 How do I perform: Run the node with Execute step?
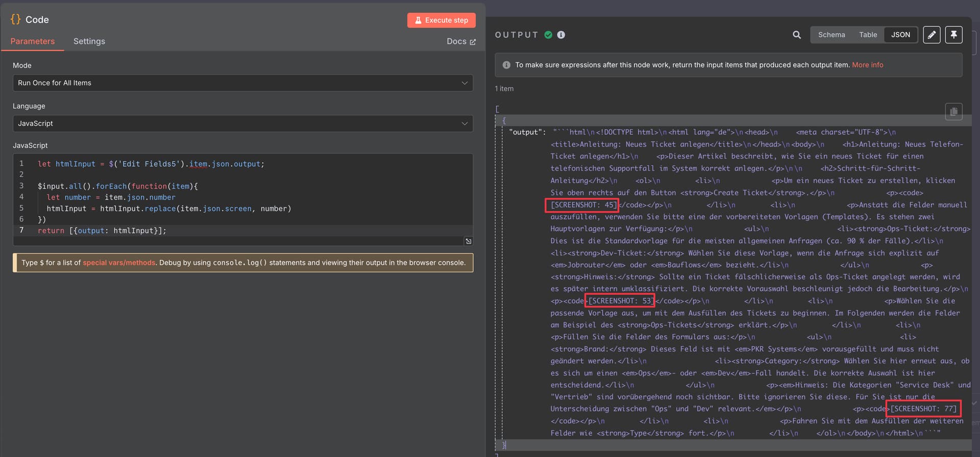click(441, 20)
